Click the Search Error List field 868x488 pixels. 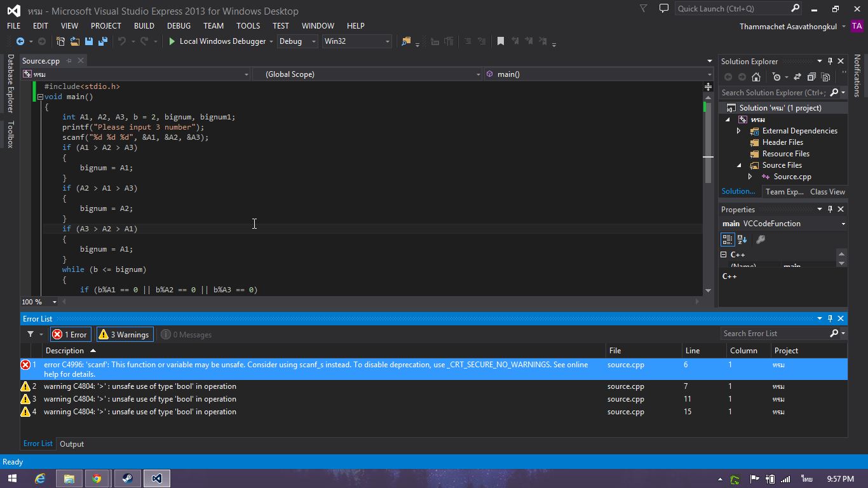point(775,333)
